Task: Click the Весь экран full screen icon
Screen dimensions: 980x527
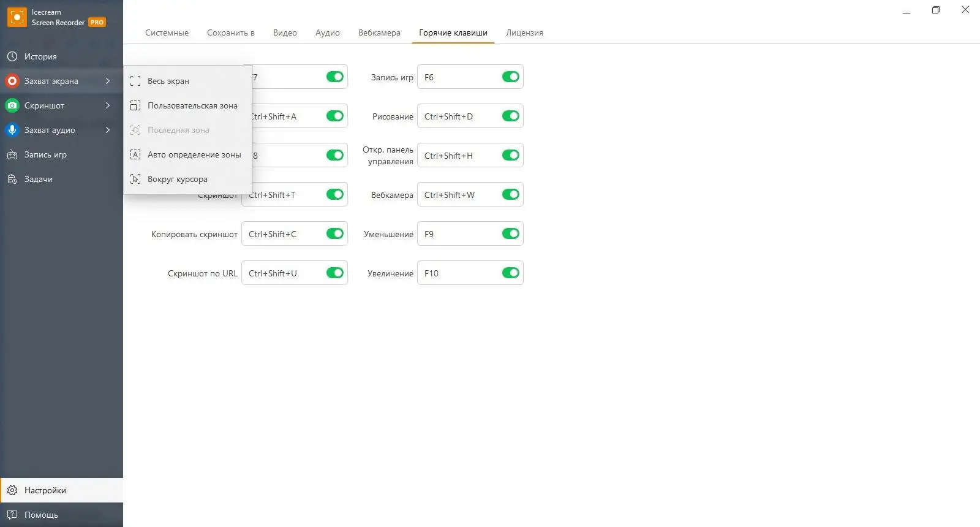Action: coord(135,81)
